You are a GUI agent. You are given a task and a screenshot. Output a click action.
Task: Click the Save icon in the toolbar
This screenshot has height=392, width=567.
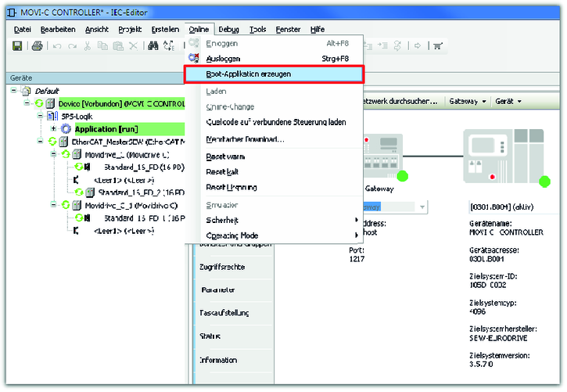tap(17, 46)
